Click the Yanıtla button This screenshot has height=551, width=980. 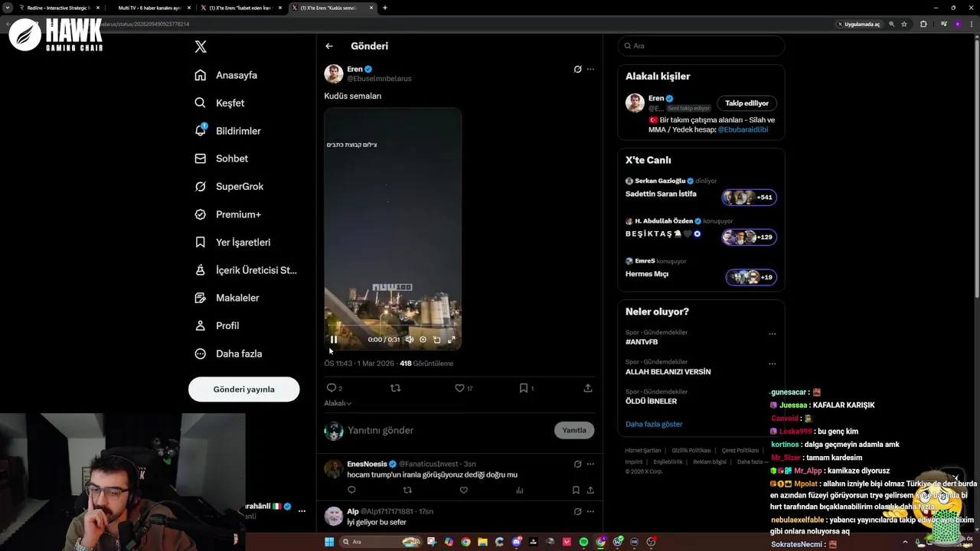tap(574, 430)
